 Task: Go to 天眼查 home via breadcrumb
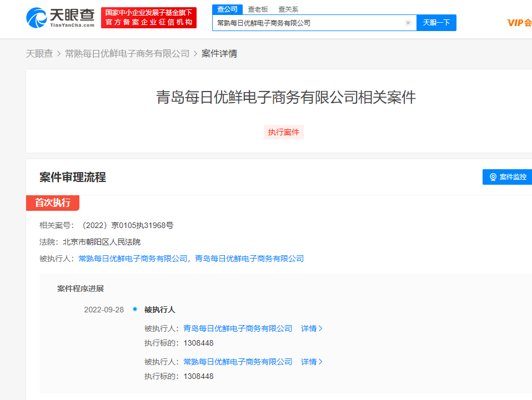39,53
